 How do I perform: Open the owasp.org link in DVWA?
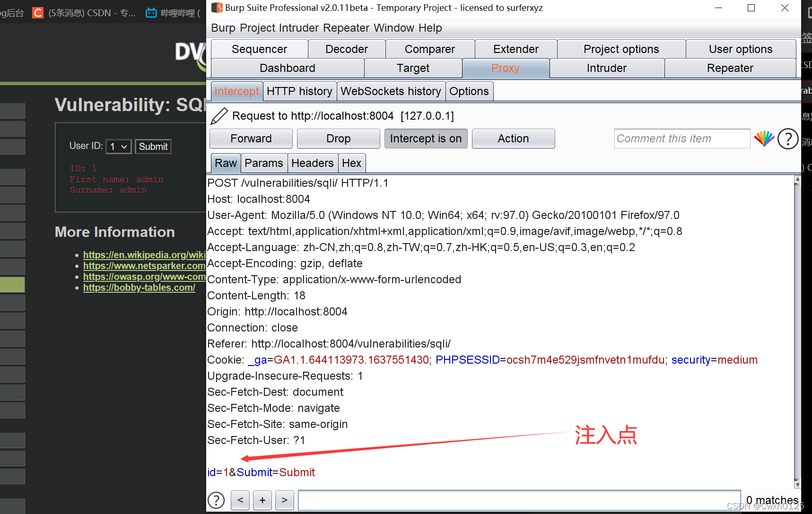click(144, 277)
